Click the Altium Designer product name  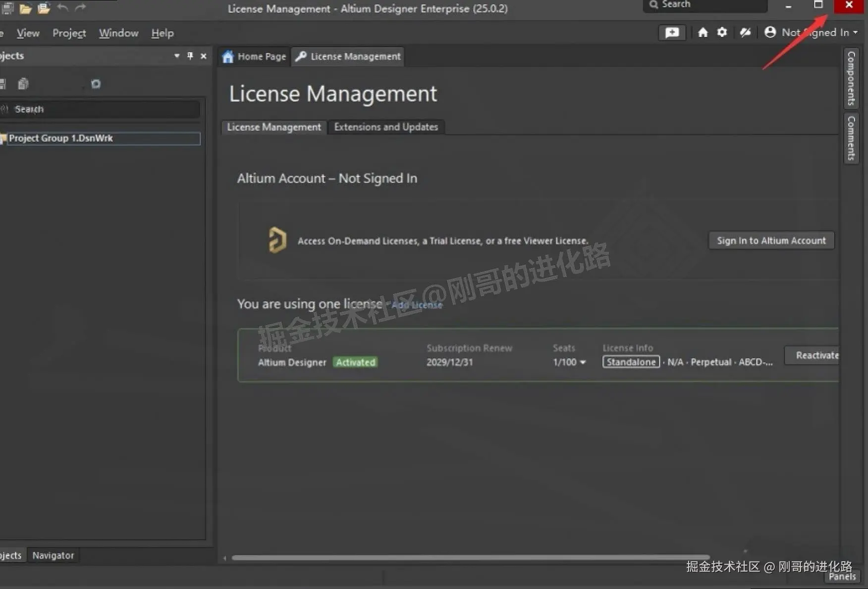292,362
